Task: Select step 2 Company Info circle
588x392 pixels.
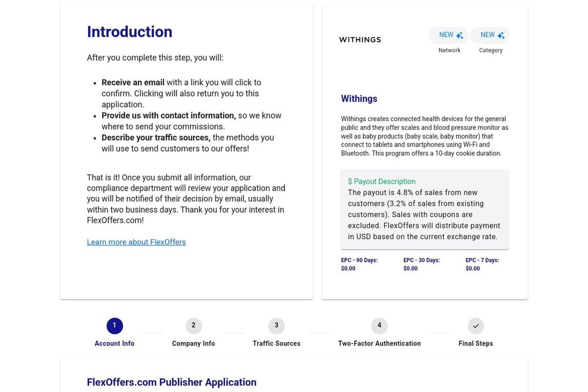Action: 193,326
